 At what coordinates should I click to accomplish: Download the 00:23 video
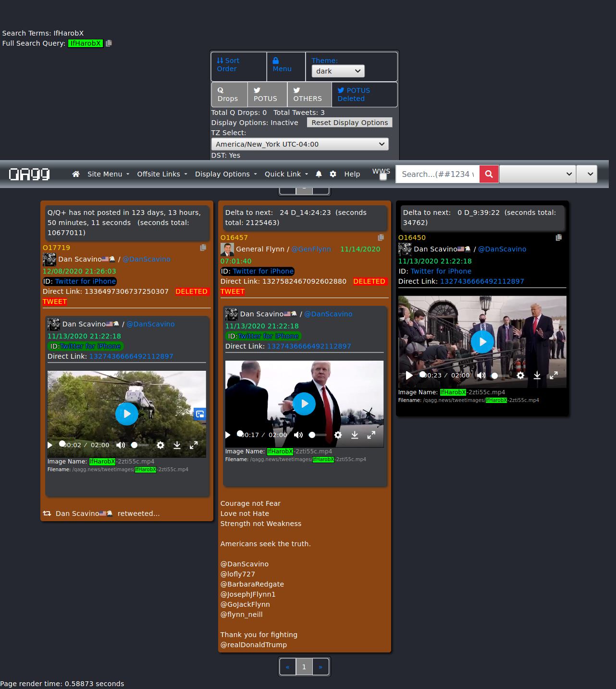point(537,376)
